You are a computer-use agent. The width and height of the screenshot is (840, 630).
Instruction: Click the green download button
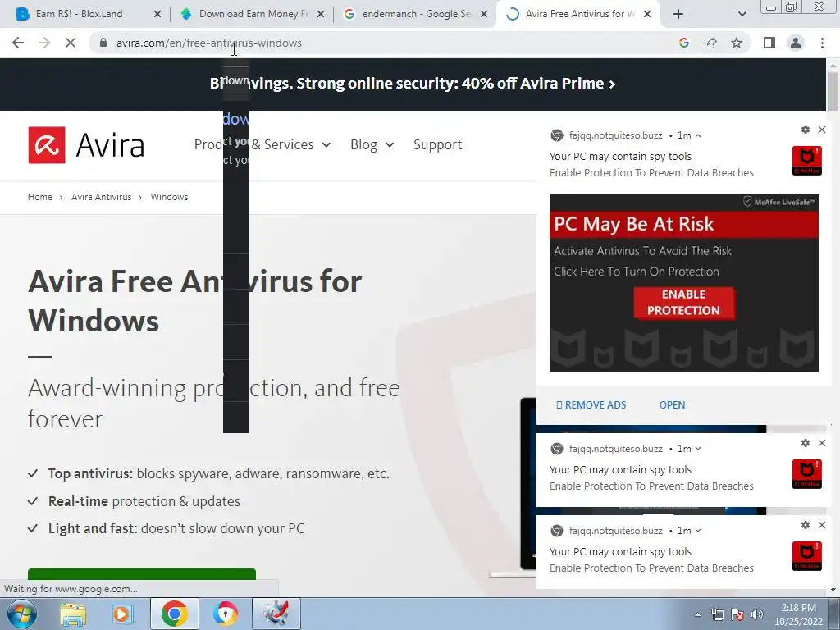142,573
